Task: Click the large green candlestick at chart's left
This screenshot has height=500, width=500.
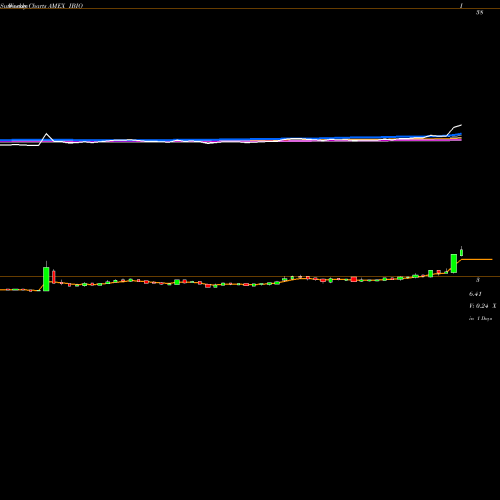Action: [x=46, y=279]
